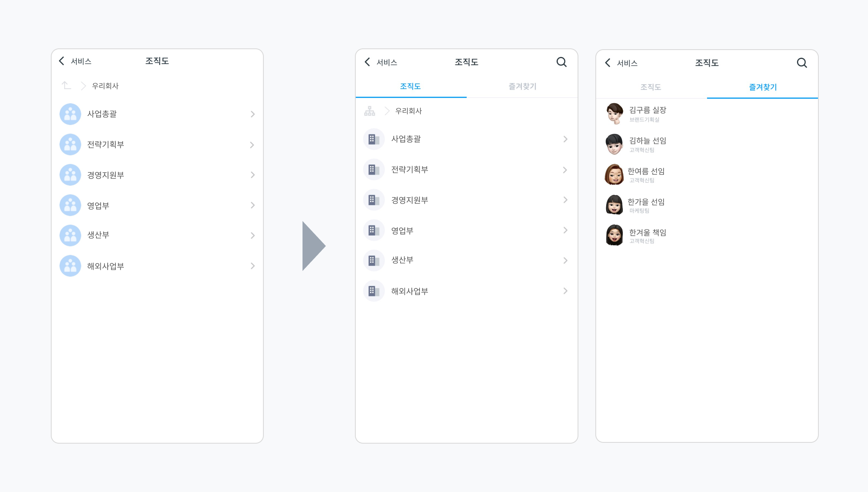Click people group icon for 생산부 in left panel
The height and width of the screenshot is (492, 868).
click(x=70, y=235)
